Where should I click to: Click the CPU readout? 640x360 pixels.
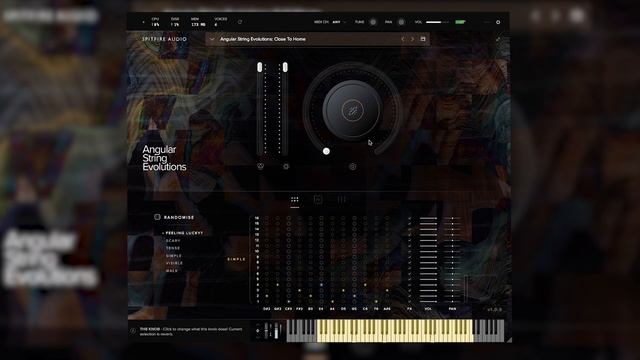pos(155,22)
